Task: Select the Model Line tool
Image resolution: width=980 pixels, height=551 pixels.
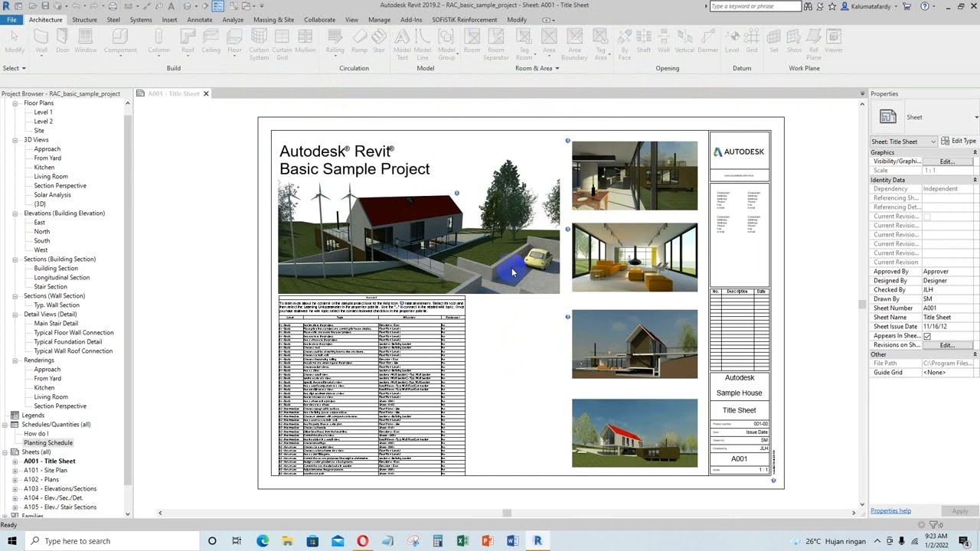Action: [423, 44]
